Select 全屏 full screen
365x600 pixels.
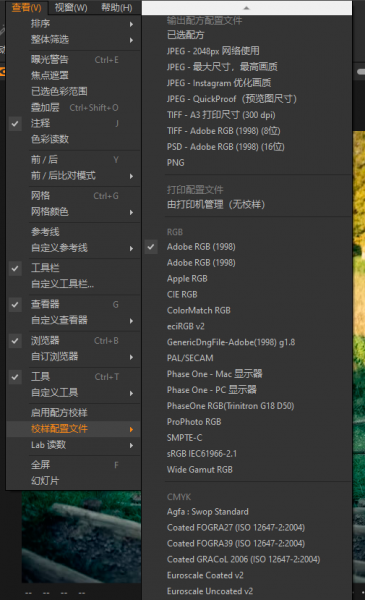(74, 465)
